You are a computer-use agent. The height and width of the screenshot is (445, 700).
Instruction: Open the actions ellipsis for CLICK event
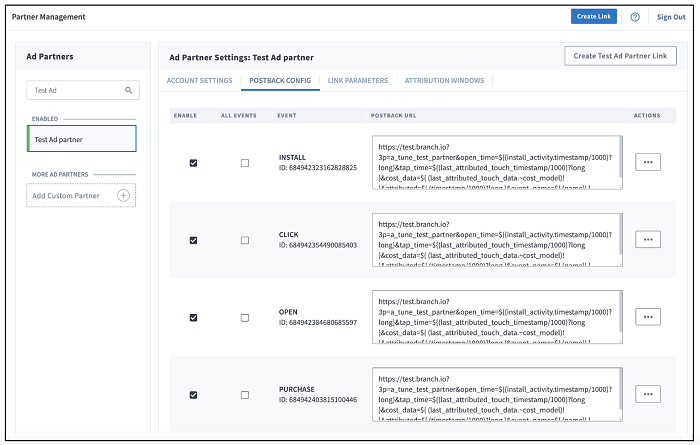click(x=648, y=239)
